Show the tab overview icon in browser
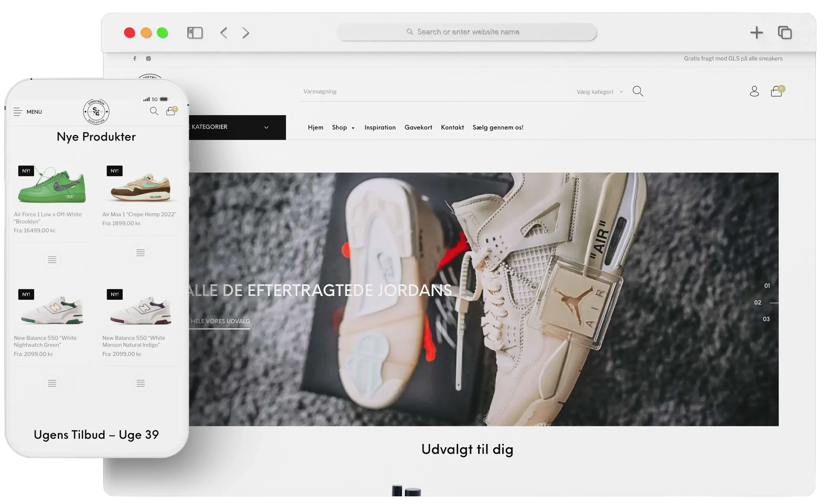 click(x=785, y=33)
